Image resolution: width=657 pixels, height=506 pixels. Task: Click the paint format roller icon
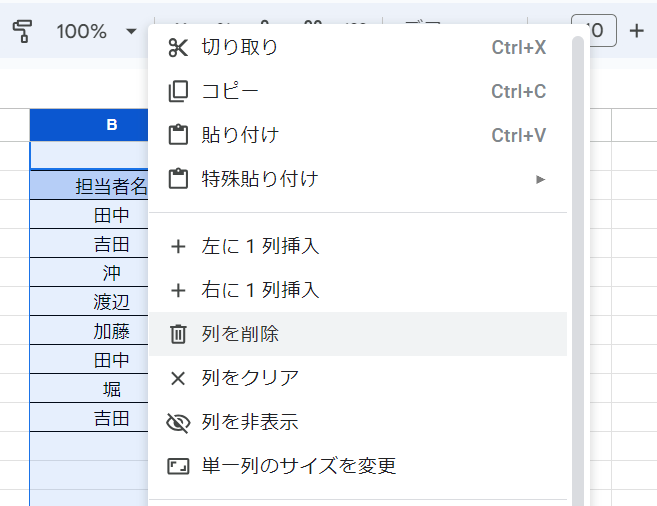22,31
